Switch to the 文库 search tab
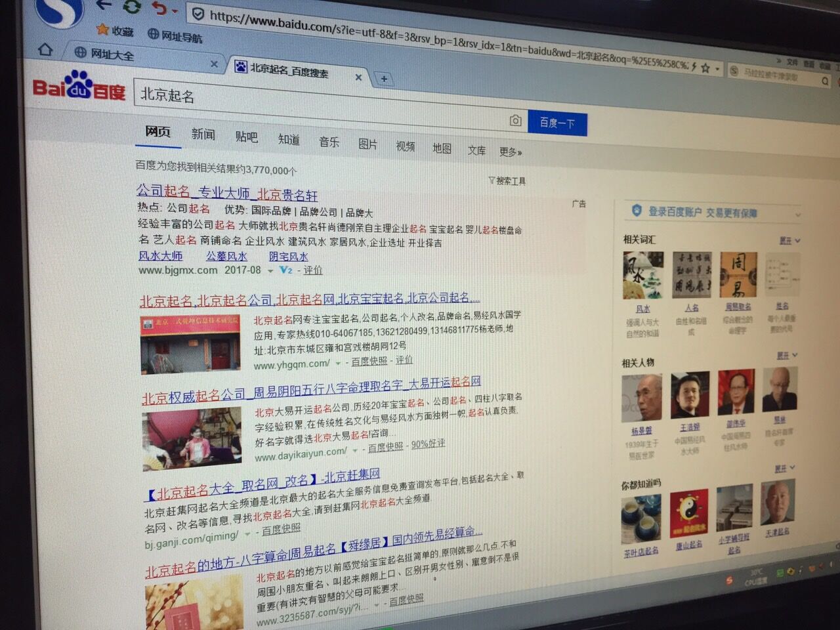Screen dimensions: 840x630 pos(476,150)
